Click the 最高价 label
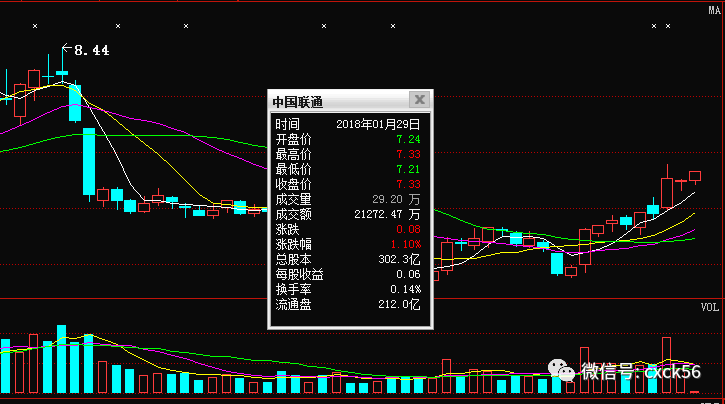 tap(293, 154)
